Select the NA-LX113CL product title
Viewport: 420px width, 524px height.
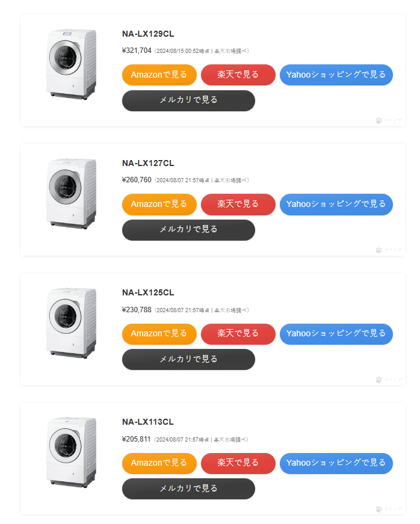[147, 422]
